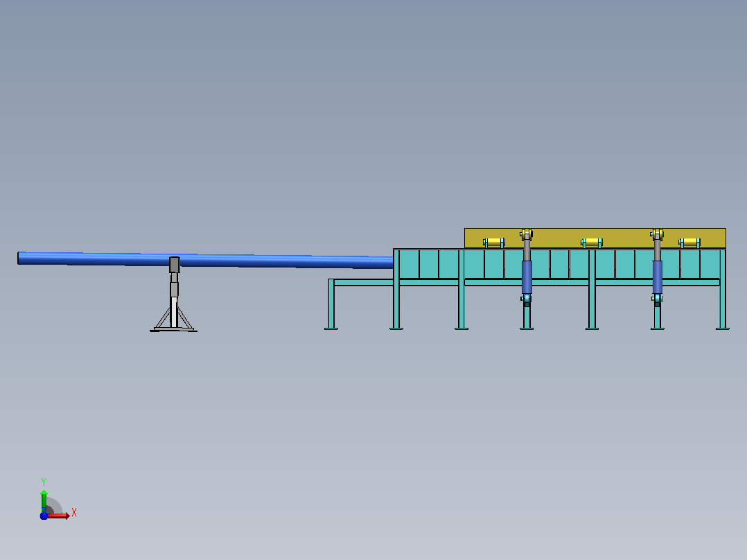The image size is (747, 560).
Task: Select the long blue pipe
Action: [205, 260]
